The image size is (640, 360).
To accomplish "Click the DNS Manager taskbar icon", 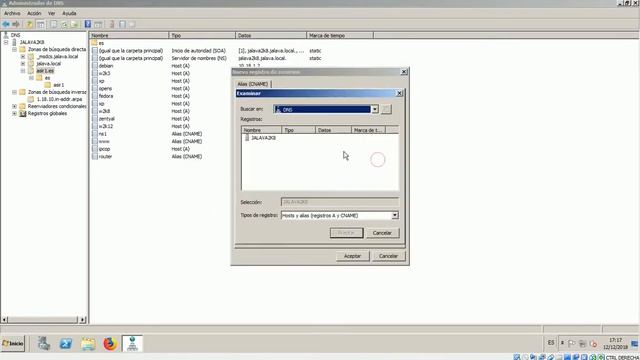I will 132,344.
